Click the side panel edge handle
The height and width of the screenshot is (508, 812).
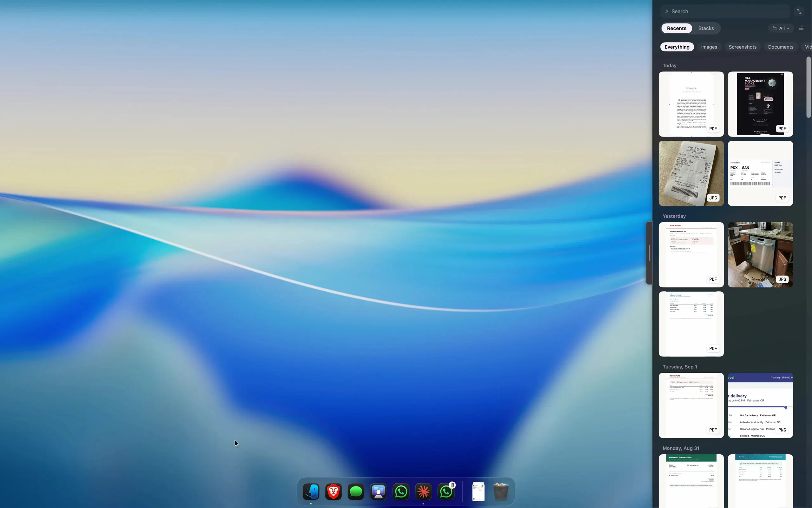649,253
